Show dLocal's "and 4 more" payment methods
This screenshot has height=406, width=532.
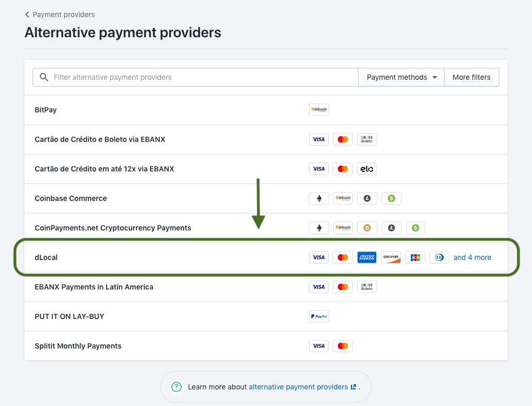click(x=472, y=257)
